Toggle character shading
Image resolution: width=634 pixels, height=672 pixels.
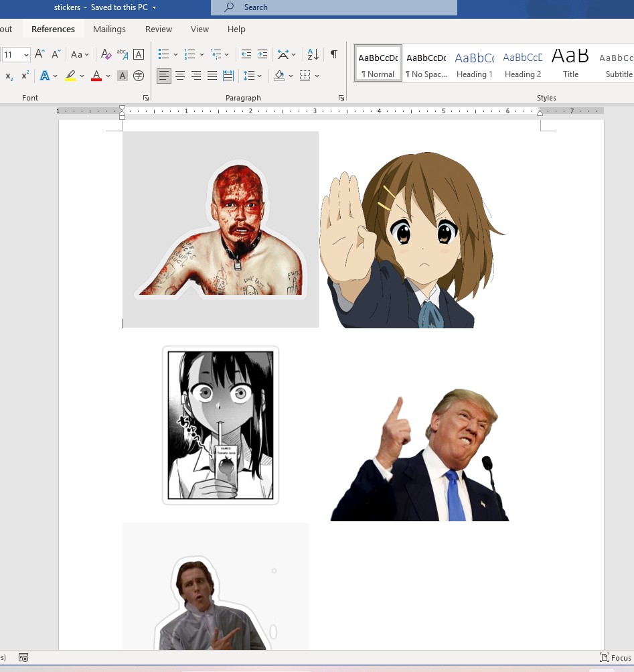click(123, 76)
